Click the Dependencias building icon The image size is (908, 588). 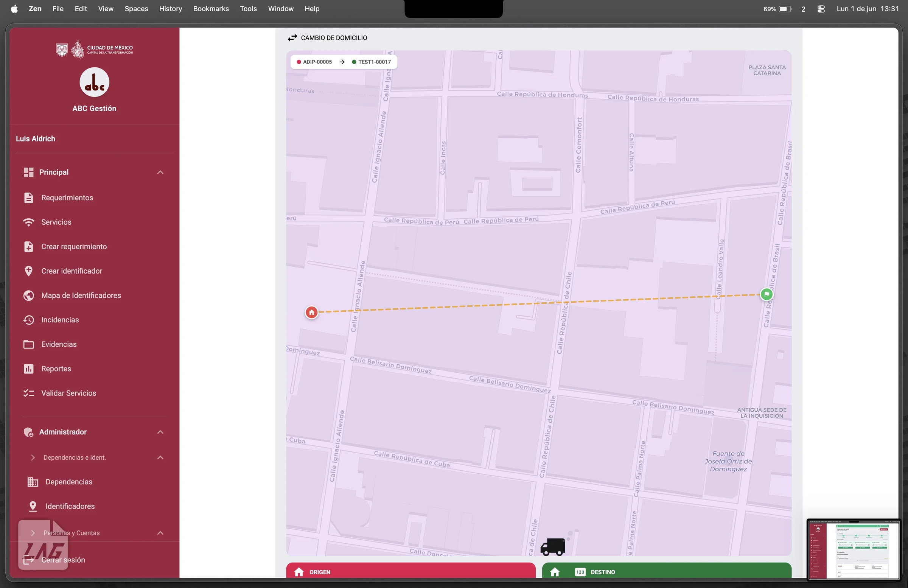coord(33,482)
